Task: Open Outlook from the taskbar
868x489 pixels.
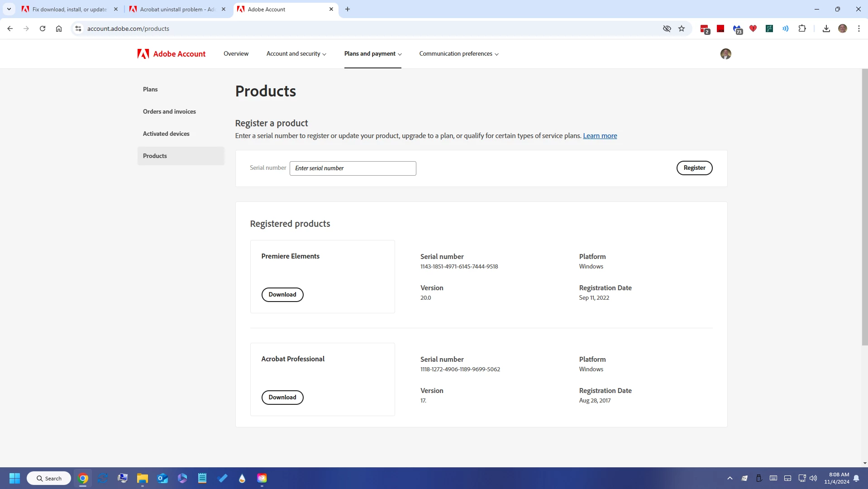Action: tap(162, 478)
